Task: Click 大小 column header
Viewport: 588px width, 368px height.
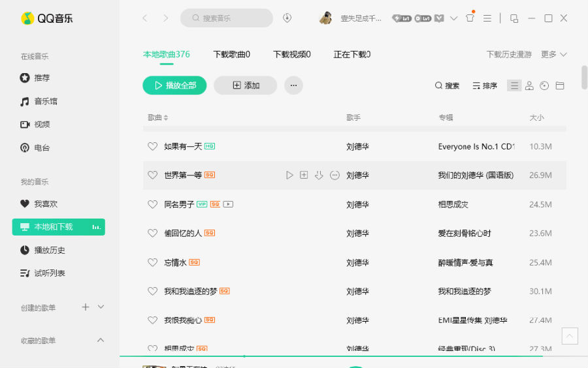Action: pos(536,117)
